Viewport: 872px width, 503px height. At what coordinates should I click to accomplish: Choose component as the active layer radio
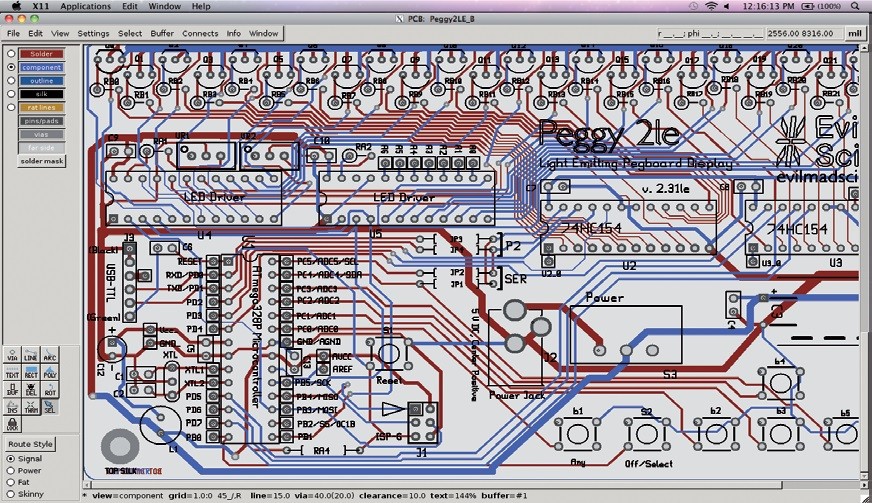[11, 67]
